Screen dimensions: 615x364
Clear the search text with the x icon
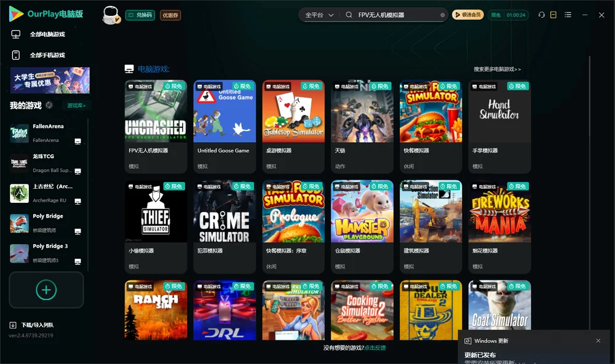[442, 15]
